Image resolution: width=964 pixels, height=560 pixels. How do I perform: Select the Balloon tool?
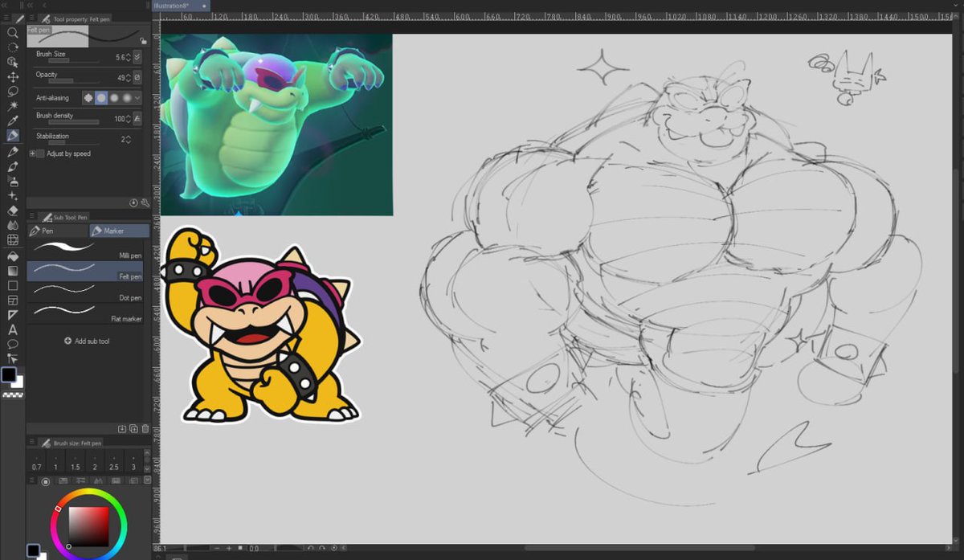tap(13, 344)
